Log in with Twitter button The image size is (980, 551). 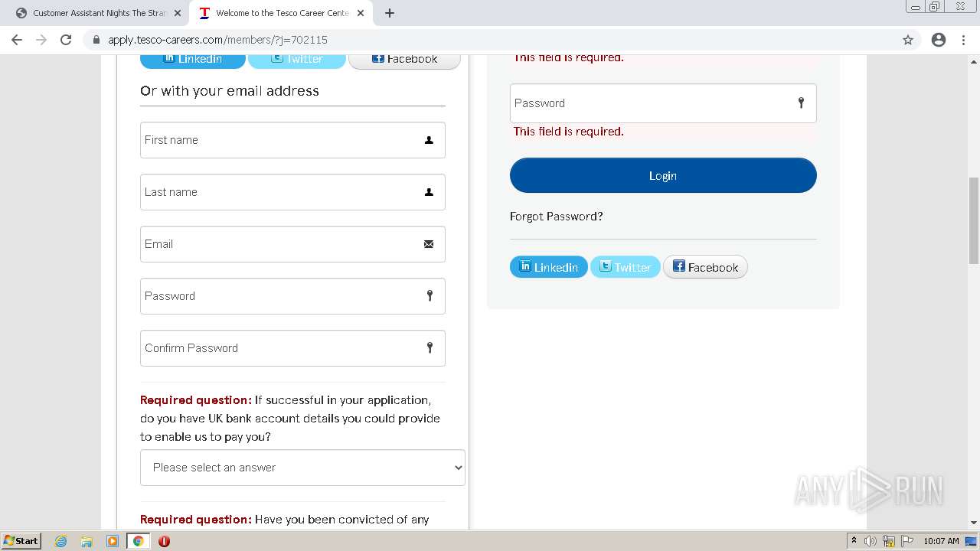pos(626,267)
